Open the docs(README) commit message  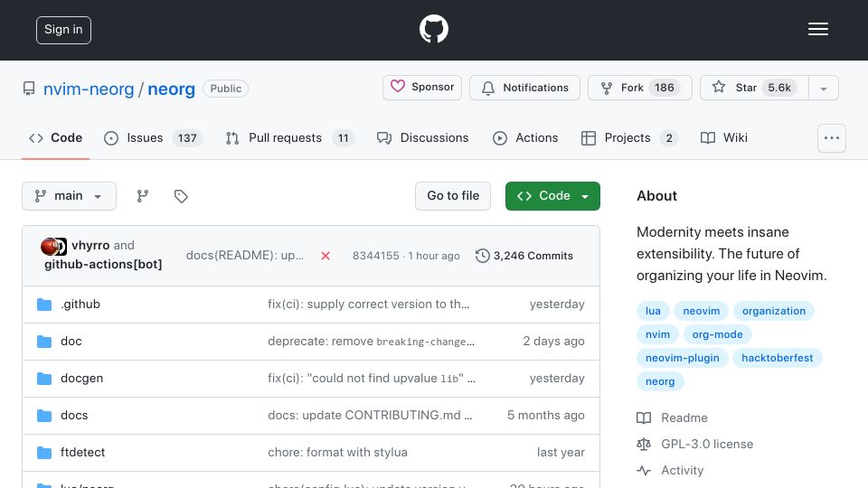click(245, 256)
